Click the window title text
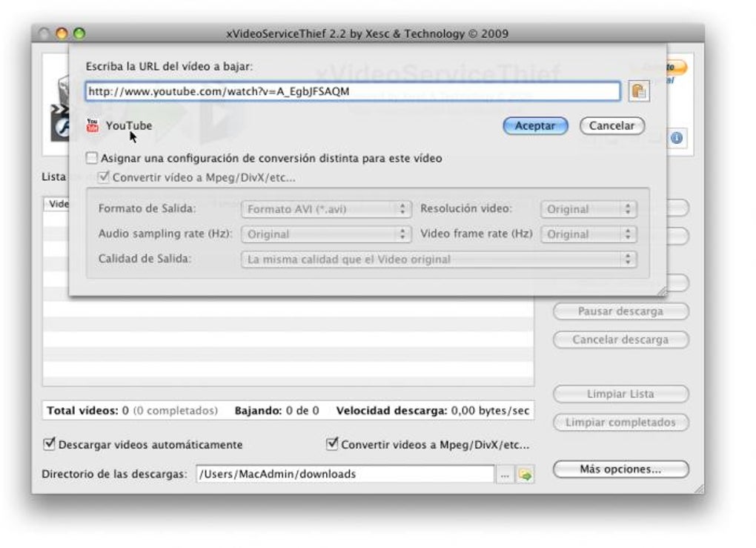Image resolution: width=756 pixels, height=548 pixels. (368, 34)
